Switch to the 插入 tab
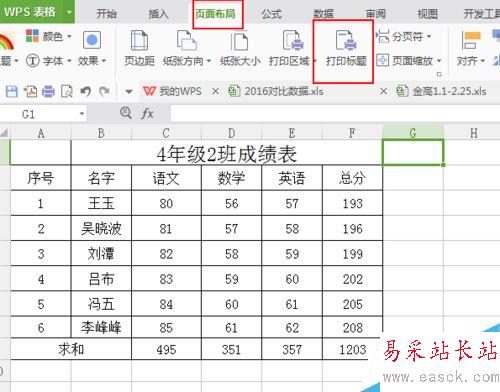Viewport: 500px width, 392px height. [x=159, y=14]
